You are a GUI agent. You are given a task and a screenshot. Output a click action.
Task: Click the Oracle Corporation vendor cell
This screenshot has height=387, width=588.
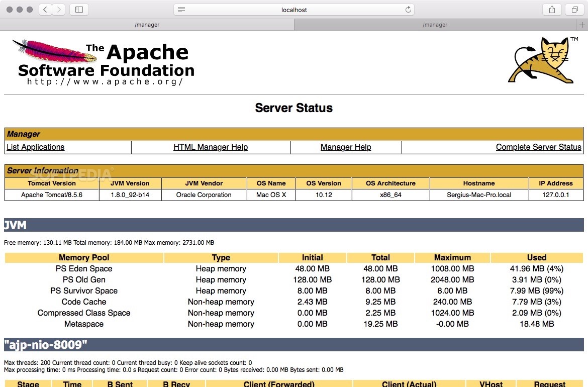204,195
